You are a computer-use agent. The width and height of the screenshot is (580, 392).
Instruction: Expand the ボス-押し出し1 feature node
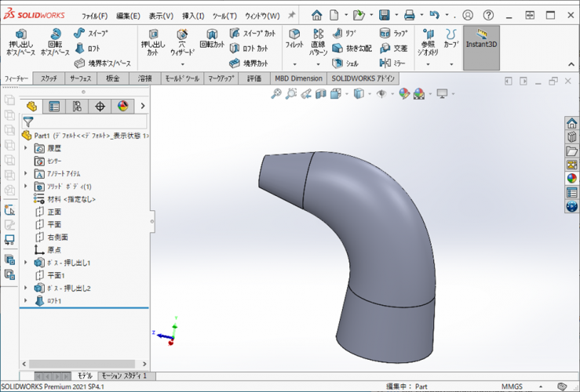(x=26, y=263)
